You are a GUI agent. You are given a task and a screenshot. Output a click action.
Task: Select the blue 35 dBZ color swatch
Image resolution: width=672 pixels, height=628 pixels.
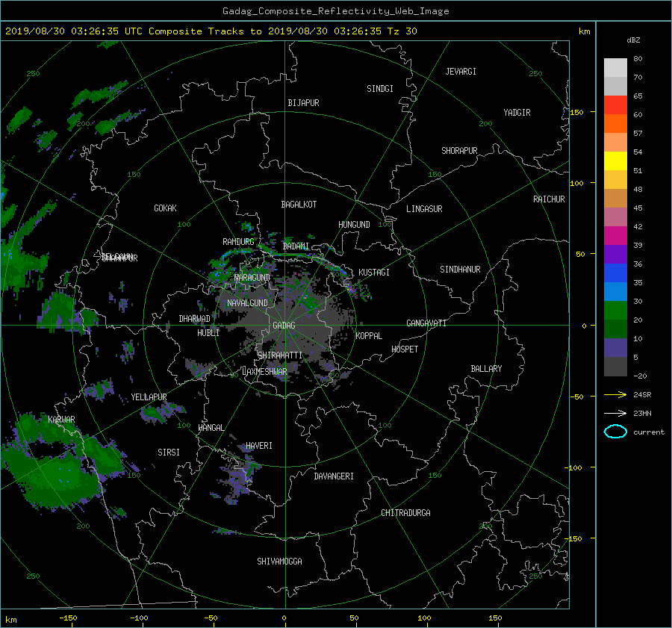(x=615, y=273)
